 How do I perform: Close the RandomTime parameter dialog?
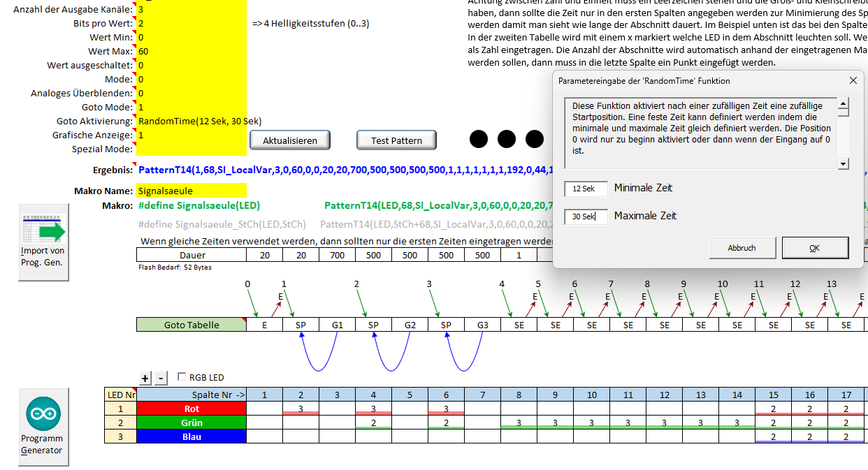coord(853,80)
